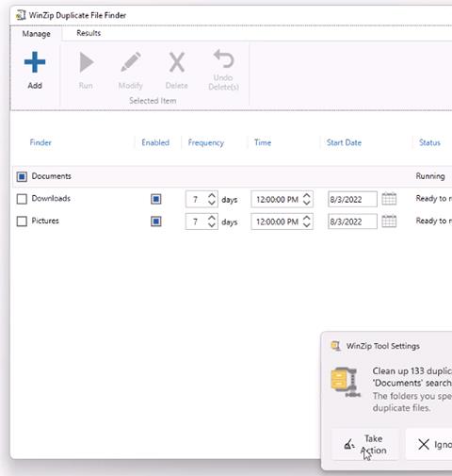The width and height of the screenshot is (452, 476).
Task: Sort by Enabled column header
Action: pos(155,142)
